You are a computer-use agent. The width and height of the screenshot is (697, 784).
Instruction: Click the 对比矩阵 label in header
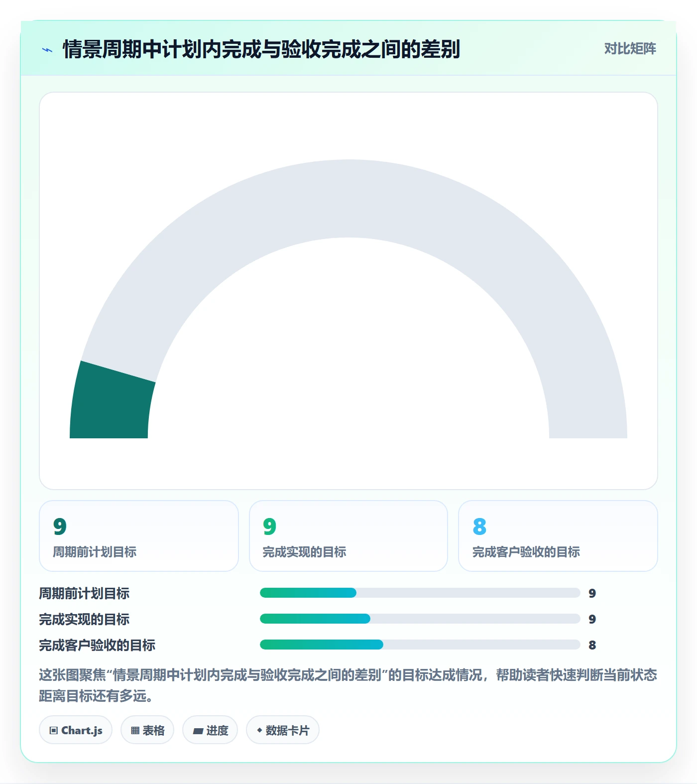[x=630, y=49]
